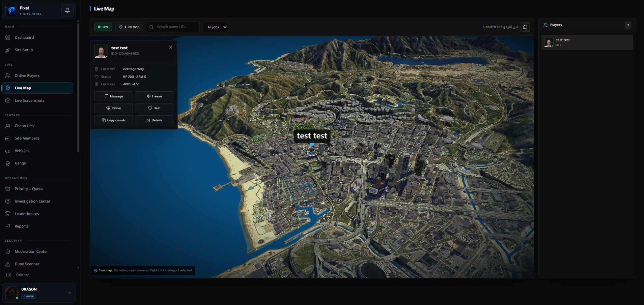Refresh the live map

pos(525,27)
